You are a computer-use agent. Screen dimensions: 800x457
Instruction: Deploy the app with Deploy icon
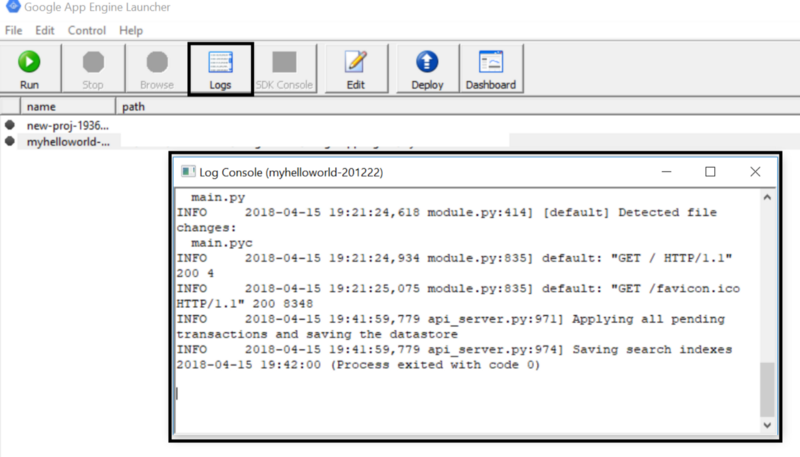tap(427, 62)
